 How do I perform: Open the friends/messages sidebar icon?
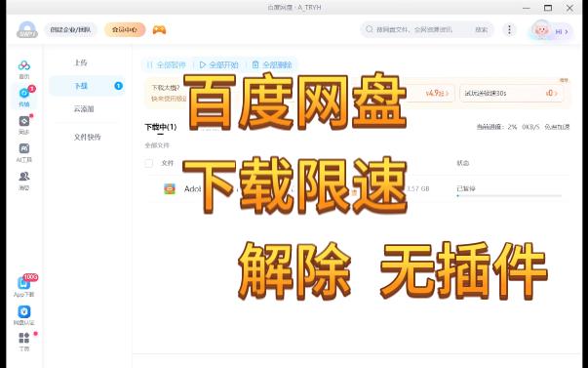24,176
